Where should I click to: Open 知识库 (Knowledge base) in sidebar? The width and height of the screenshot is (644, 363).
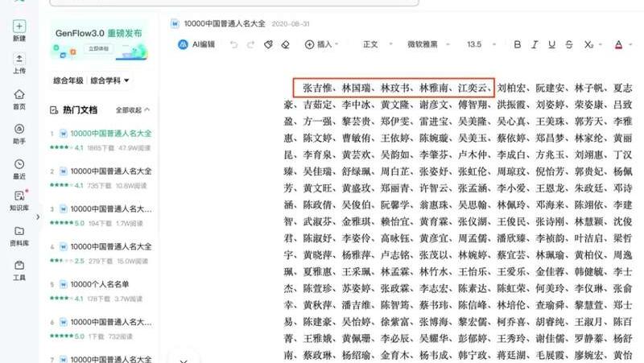[x=19, y=200]
